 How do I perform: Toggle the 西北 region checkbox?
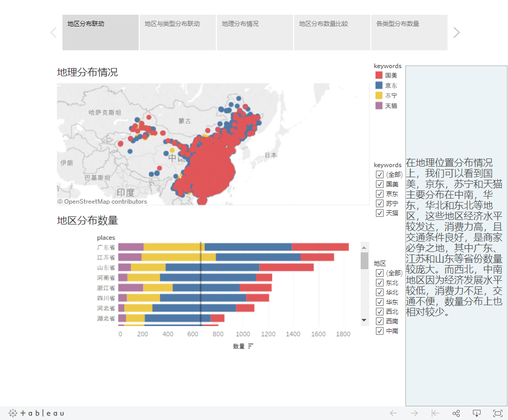379,312
